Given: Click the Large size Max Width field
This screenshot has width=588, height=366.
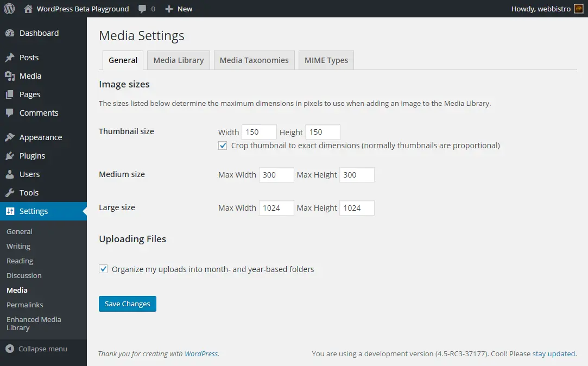Looking at the screenshot, I should point(276,207).
